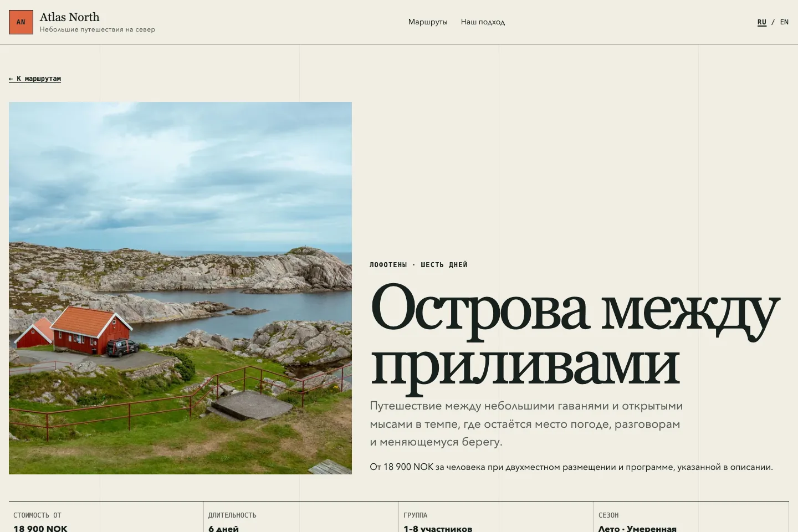This screenshot has width=798, height=532.
Task: Click the intro paragraph about гаванями и мысами
Action: pos(526,424)
